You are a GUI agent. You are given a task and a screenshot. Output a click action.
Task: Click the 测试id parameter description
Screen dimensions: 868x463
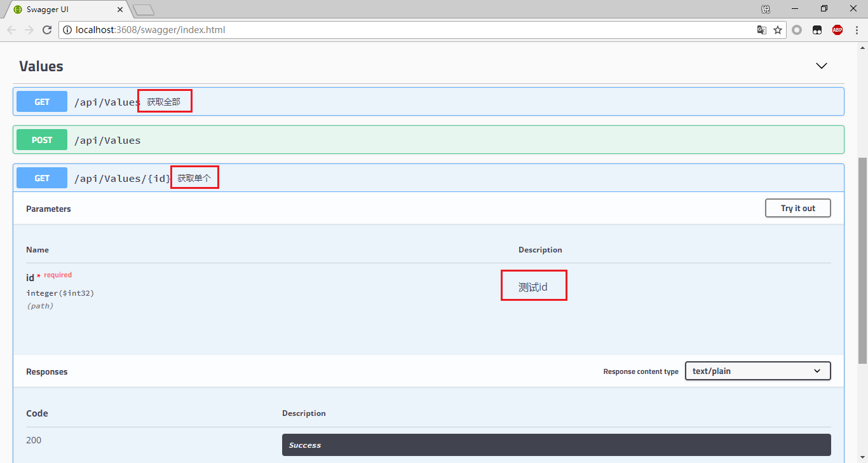point(533,287)
